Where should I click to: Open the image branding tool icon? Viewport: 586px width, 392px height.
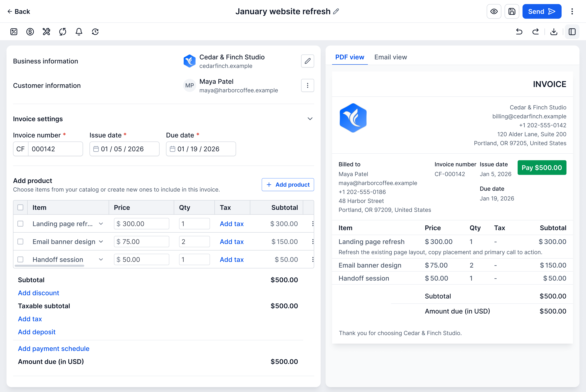click(x=14, y=32)
